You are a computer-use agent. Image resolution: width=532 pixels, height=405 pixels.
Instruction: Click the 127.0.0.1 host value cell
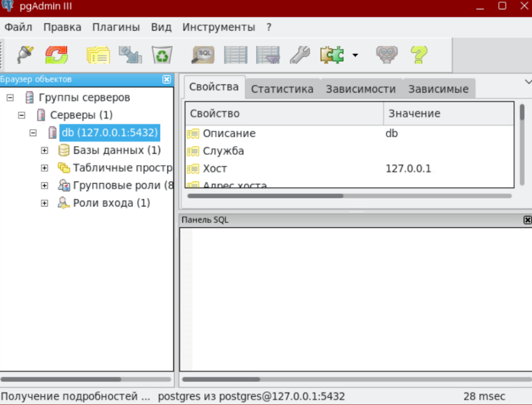(408, 168)
